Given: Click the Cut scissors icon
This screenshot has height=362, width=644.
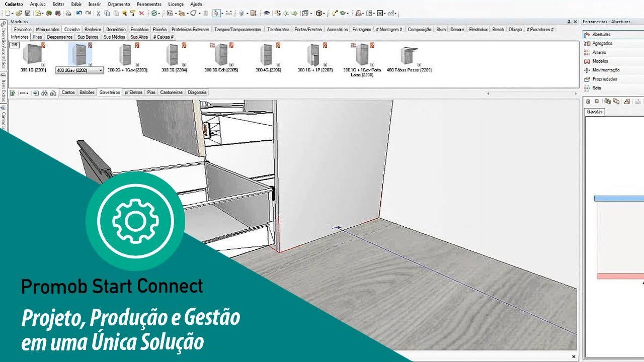Looking at the screenshot, I should click(x=99, y=13).
